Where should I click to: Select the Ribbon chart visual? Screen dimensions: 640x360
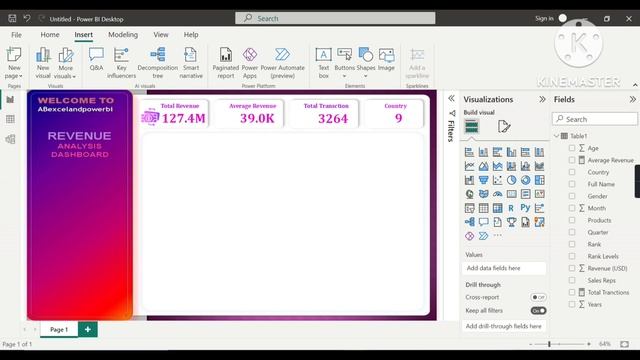point(539,166)
